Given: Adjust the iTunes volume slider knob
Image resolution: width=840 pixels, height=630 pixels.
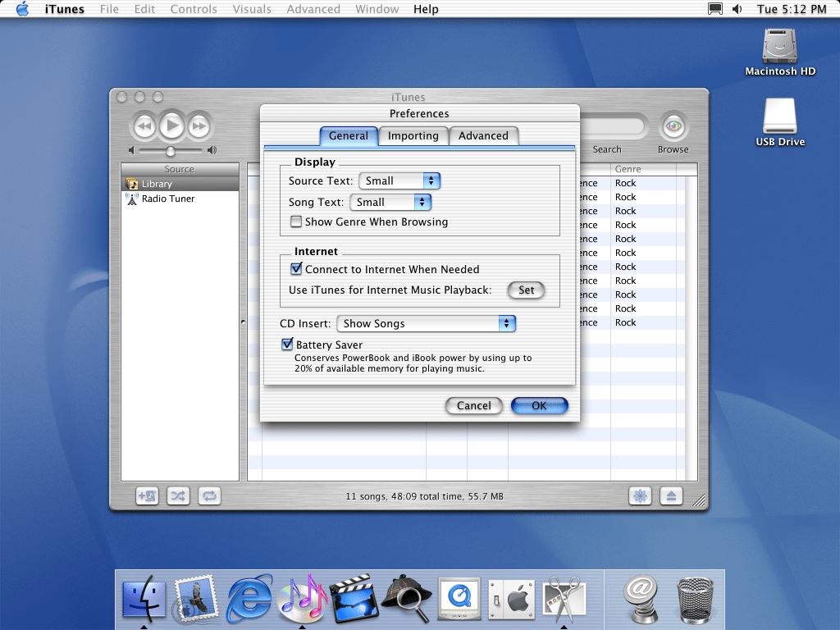Looking at the screenshot, I should [171, 151].
